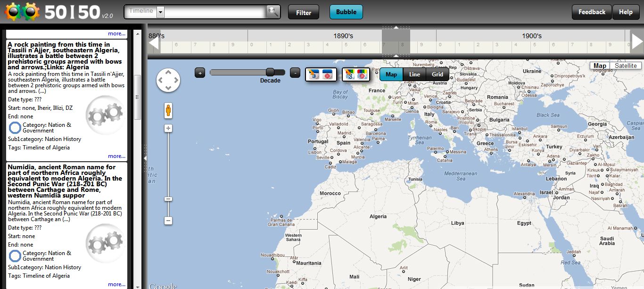The width and height of the screenshot is (644, 289).
Task: Pan the map left with the arrow control
Action: (161, 81)
